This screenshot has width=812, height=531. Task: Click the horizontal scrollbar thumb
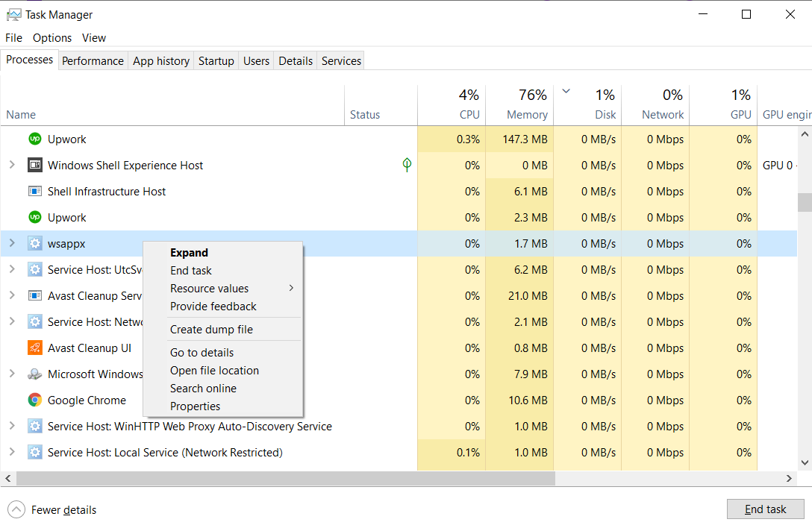click(x=284, y=478)
